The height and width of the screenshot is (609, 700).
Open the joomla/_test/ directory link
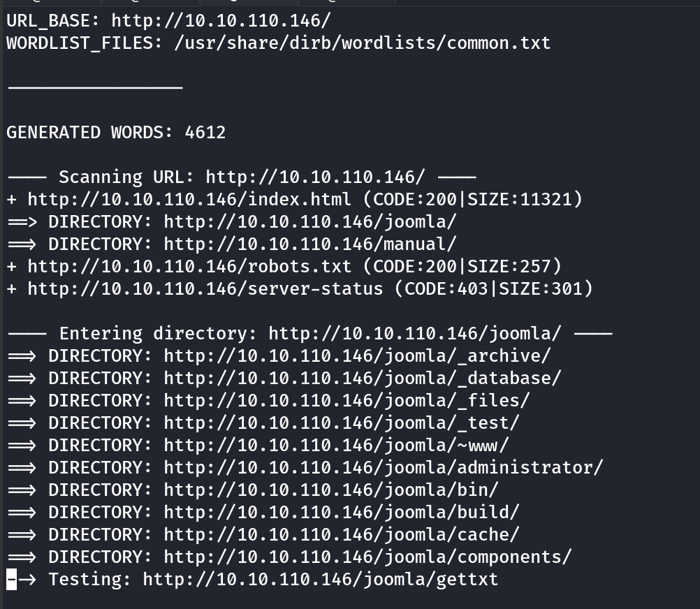click(x=342, y=423)
